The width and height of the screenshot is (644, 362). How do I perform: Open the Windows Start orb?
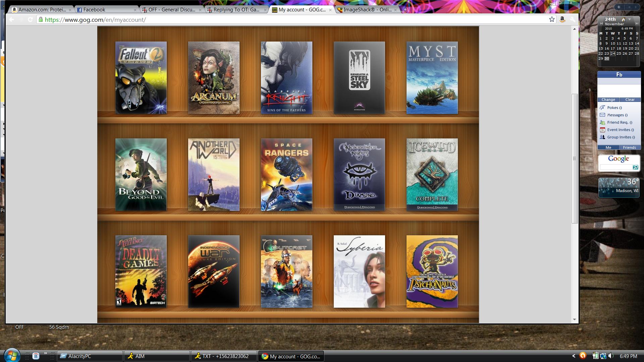(11, 356)
